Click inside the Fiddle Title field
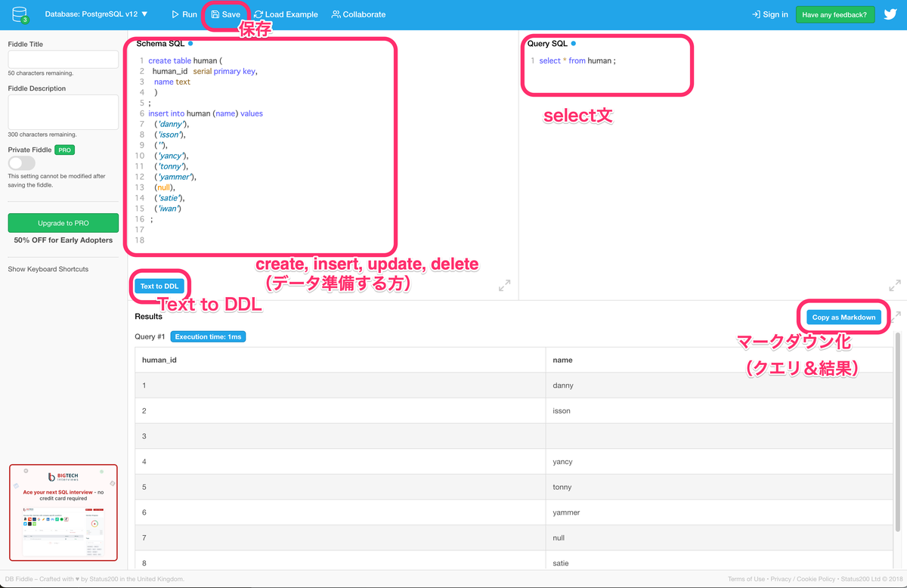The height and width of the screenshot is (588, 907). coord(63,59)
